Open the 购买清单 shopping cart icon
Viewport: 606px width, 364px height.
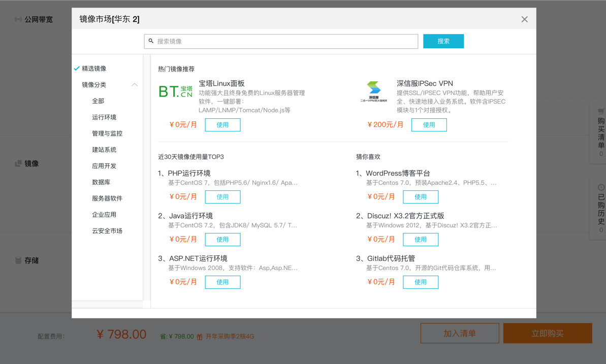click(601, 111)
